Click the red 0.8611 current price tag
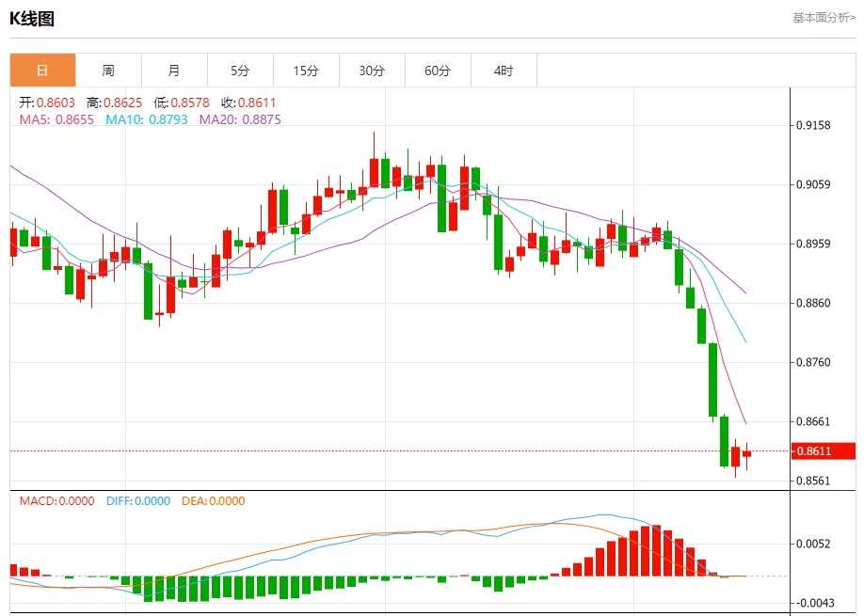The width and height of the screenshot is (864, 616). pos(824,451)
